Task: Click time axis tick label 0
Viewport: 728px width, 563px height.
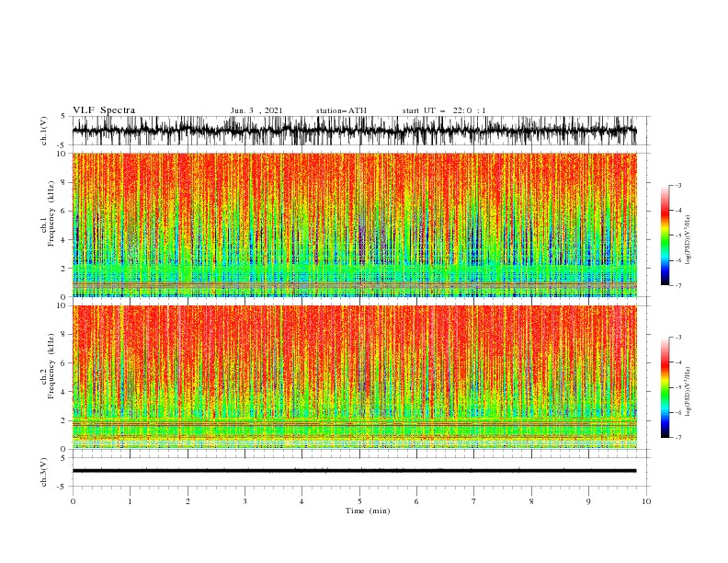Action: click(x=73, y=501)
